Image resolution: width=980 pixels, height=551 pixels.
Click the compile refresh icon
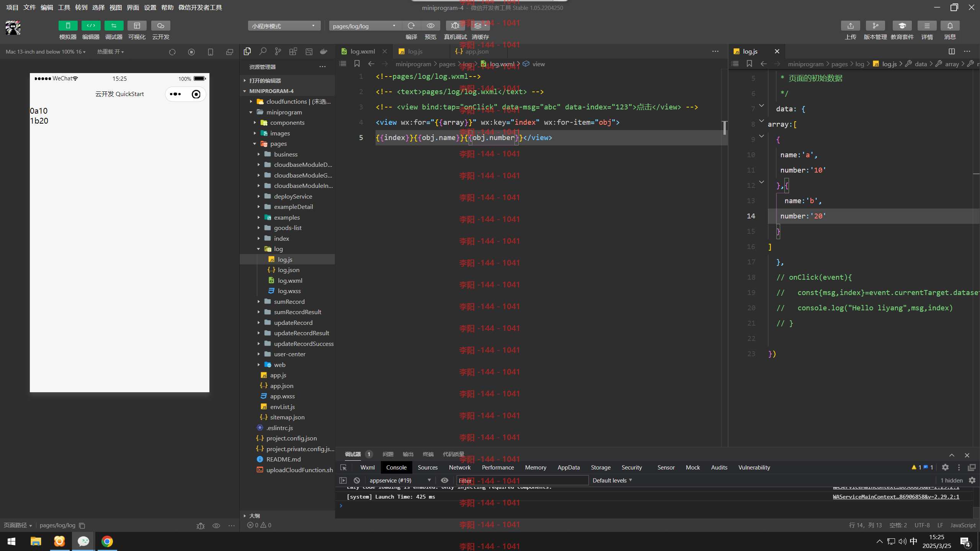(411, 26)
